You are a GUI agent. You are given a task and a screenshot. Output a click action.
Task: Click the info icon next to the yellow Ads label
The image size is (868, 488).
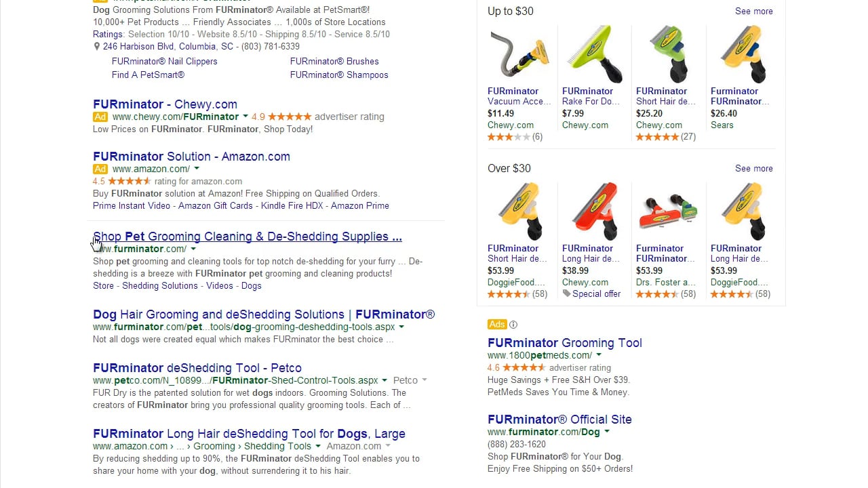point(513,325)
